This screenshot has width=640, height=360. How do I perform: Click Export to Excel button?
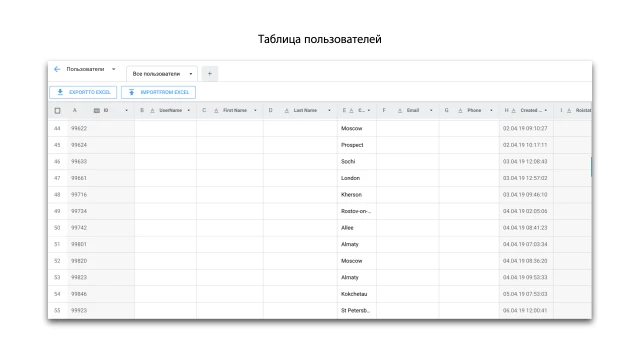coord(83,92)
